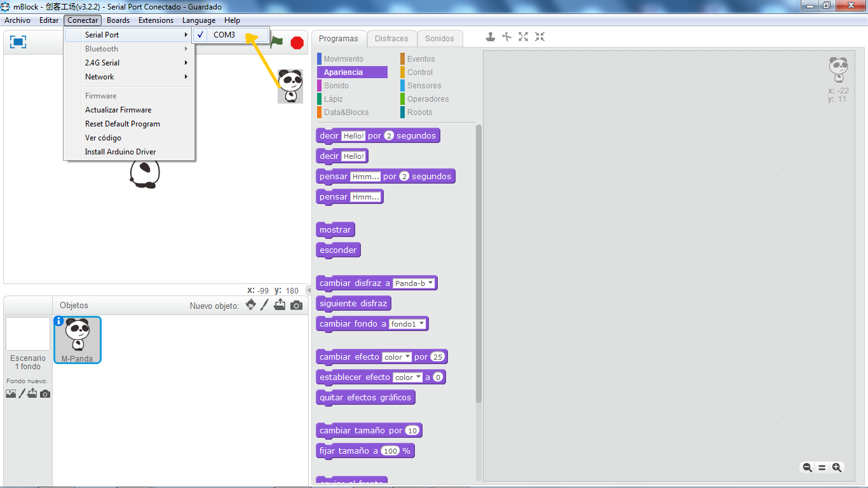This screenshot has width=868, height=488.
Task: Take new sprite from camera icon
Action: tap(296, 306)
